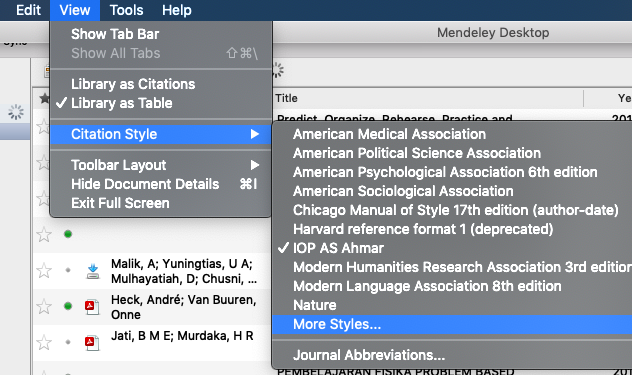
Task: Open Journal Abbreviations... option
Action: pyautogui.click(x=452, y=355)
